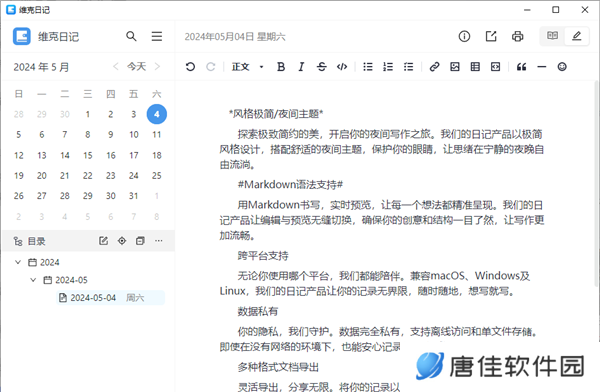Redo the last edit
The height and width of the screenshot is (392, 600).
[210, 67]
